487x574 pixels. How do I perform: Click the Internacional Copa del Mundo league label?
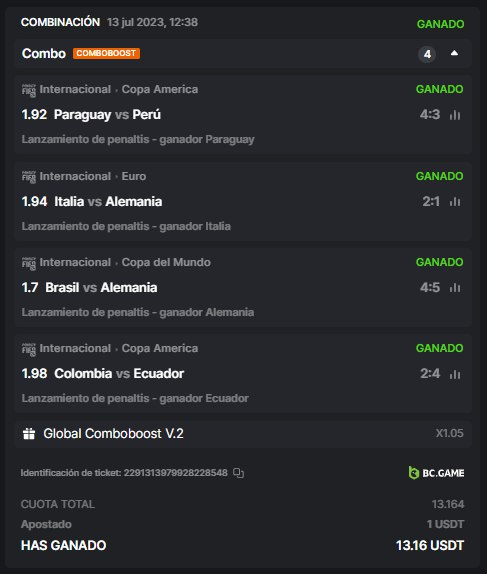pos(125,262)
